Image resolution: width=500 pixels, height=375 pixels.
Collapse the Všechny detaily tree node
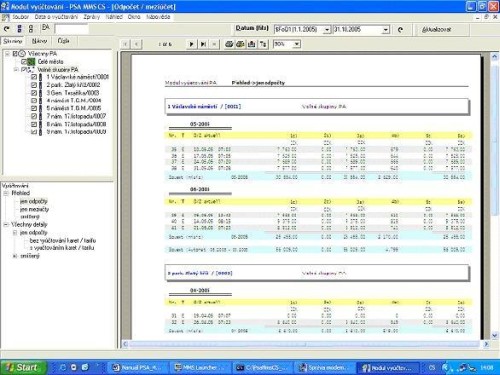[x=6, y=225]
